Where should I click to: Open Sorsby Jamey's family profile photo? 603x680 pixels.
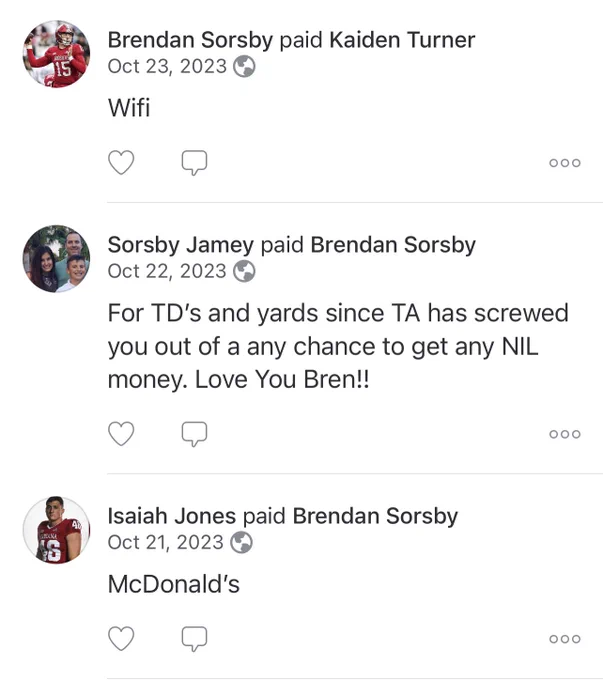pyautogui.click(x=56, y=259)
